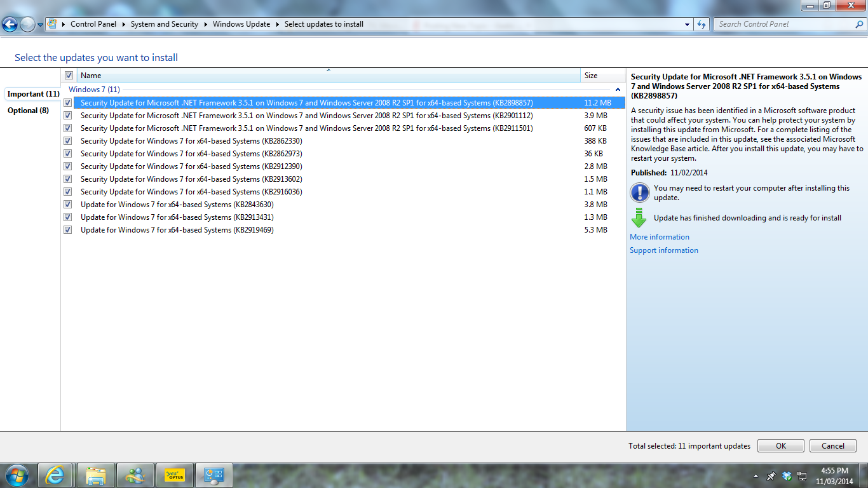Click the Cancel button
This screenshot has width=868, height=488.
click(x=833, y=446)
